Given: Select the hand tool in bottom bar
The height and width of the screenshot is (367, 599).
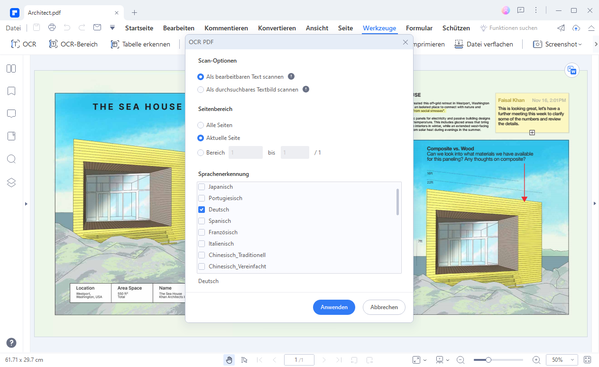Looking at the screenshot, I should tap(229, 360).
